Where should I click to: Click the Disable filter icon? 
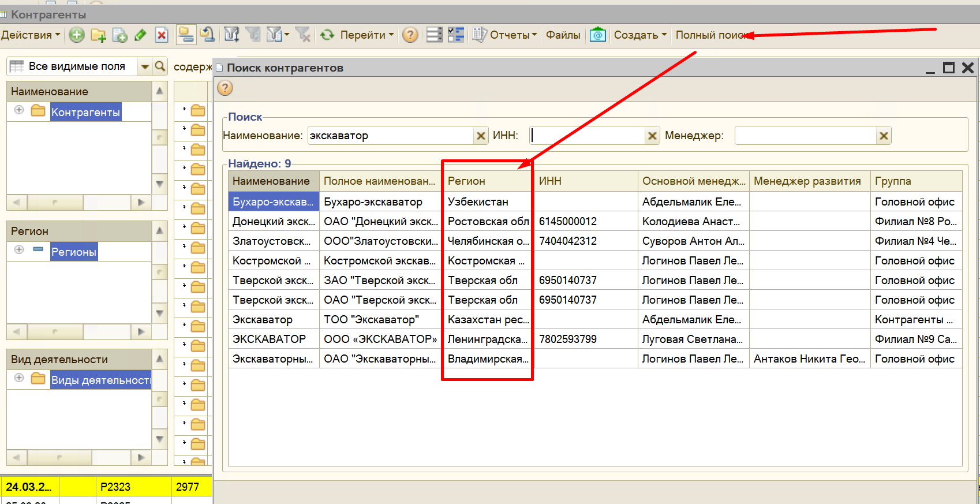pyautogui.click(x=302, y=35)
